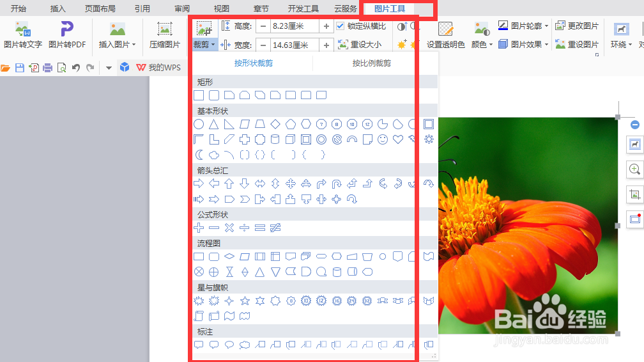Click the print preview icon
Screen dimensions: 644x362
coord(61,68)
